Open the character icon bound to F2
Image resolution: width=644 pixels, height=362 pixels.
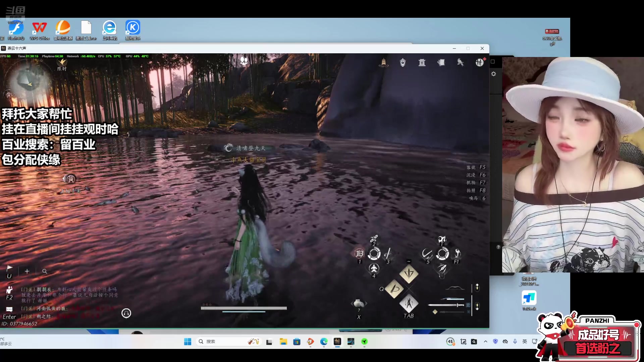9,290
